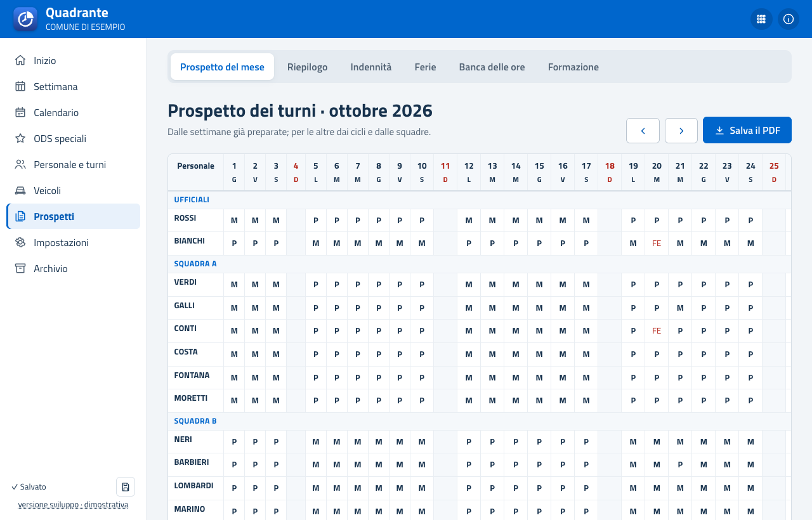Select the UFFICIALI group header
The image size is (812, 520).
click(x=192, y=199)
